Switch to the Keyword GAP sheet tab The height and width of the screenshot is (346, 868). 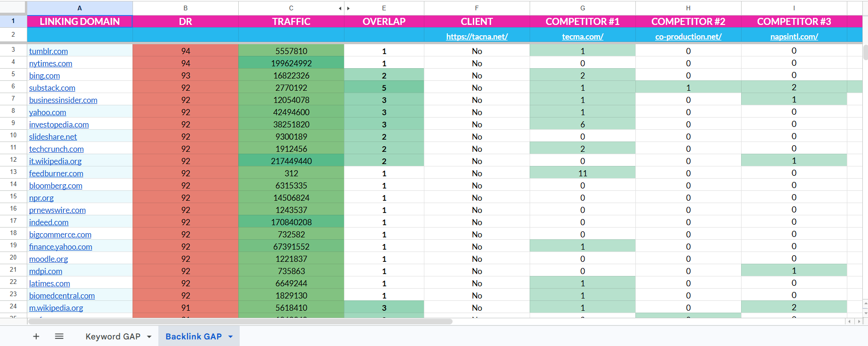coord(113,337)
